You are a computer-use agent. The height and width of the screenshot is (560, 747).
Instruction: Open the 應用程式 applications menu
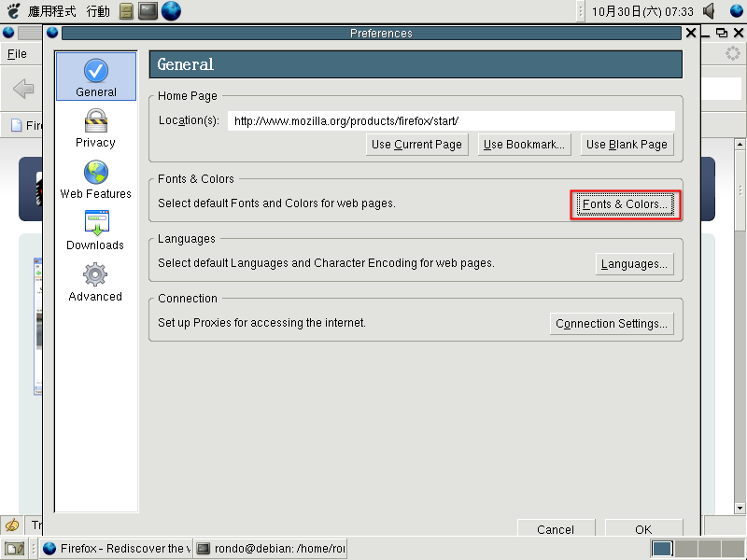coord(51,11)
